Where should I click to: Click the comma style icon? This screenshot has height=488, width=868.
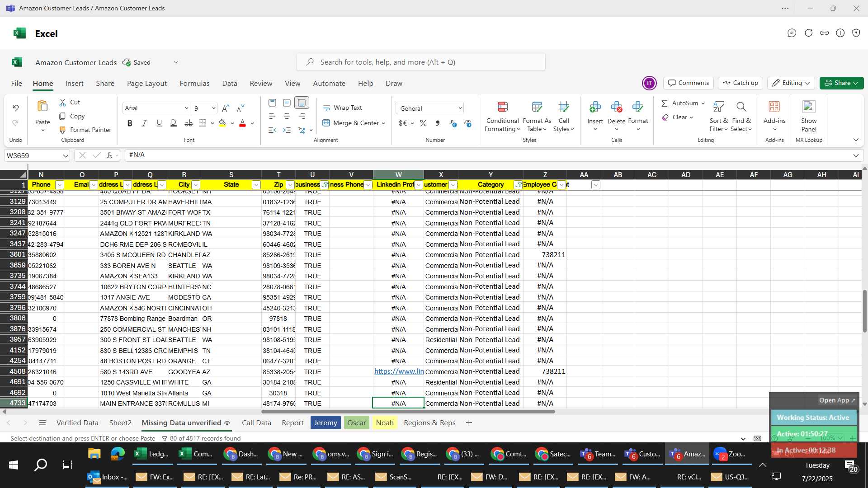[x=438, y=123]
